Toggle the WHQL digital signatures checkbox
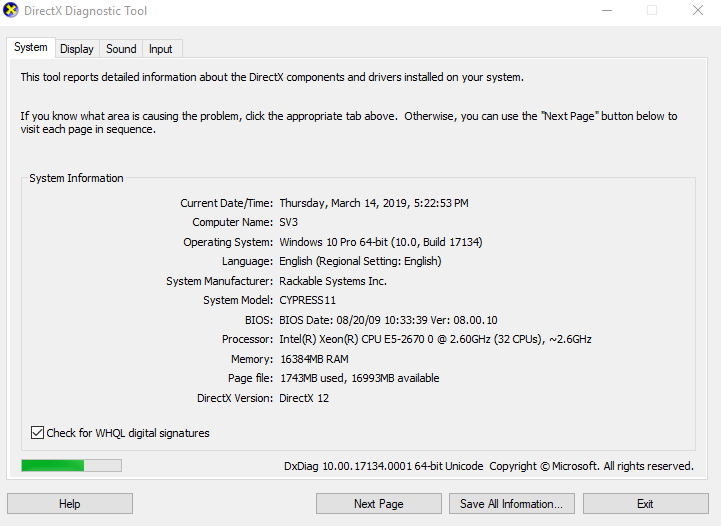The image size is (721, 526). 38,433
